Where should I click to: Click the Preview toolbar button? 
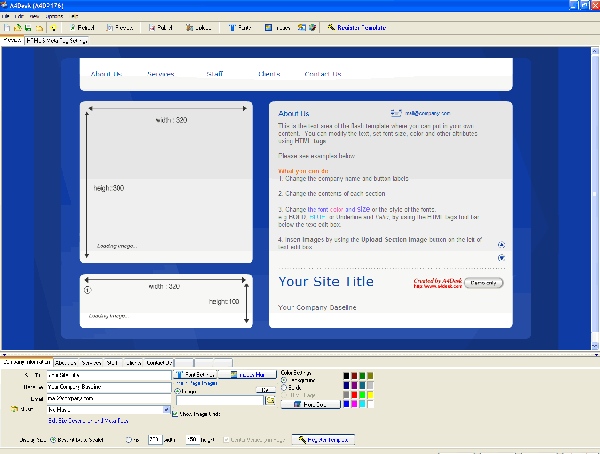[118, 27]
